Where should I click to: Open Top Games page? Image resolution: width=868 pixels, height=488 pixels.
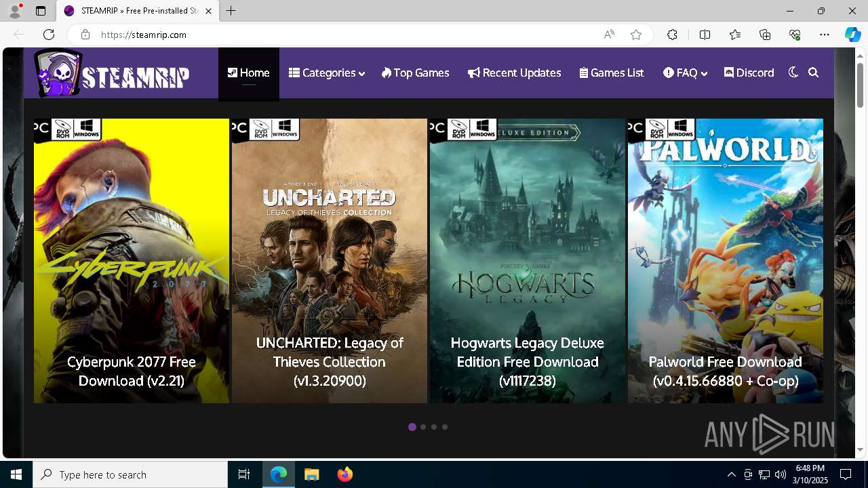[416, 73]
